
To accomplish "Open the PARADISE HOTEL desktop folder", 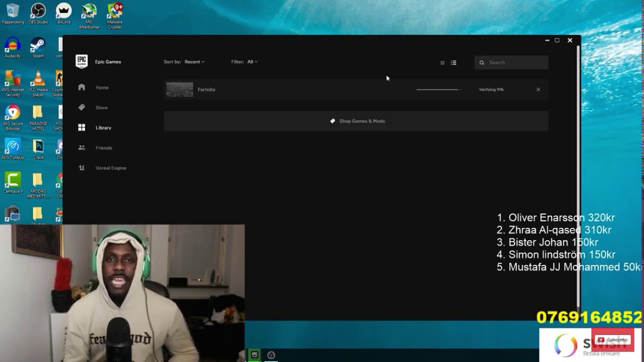I will 38,118.
